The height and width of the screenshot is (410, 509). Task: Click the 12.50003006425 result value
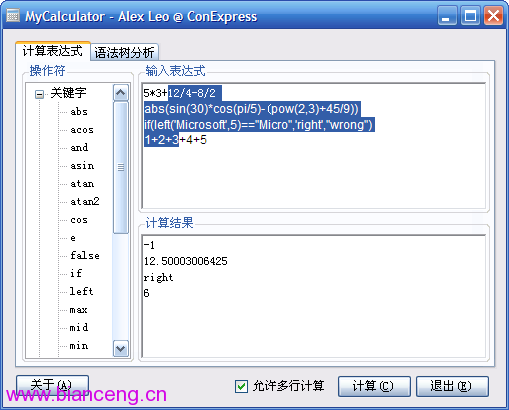(x=186, y=261)
